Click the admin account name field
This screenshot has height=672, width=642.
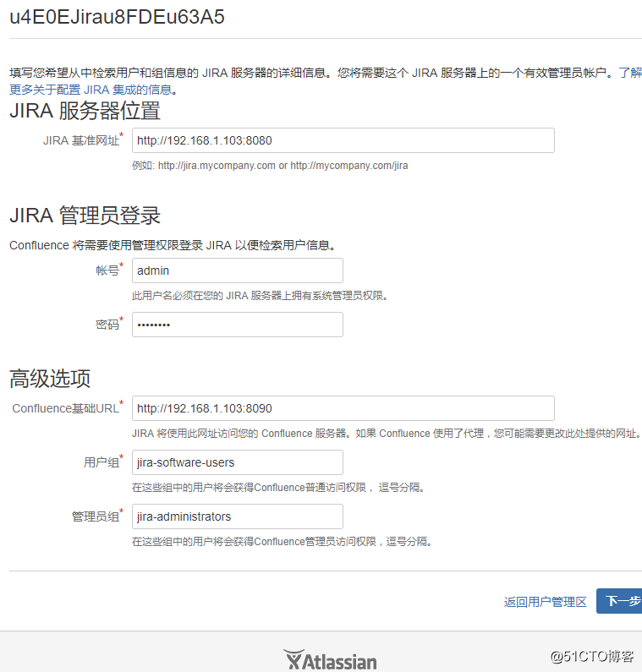click(237, 270)
